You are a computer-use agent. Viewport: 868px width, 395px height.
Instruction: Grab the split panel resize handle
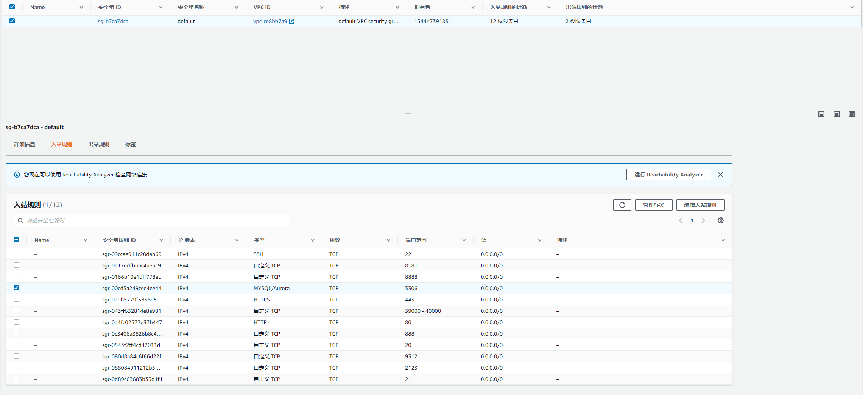tap(408, 113)
